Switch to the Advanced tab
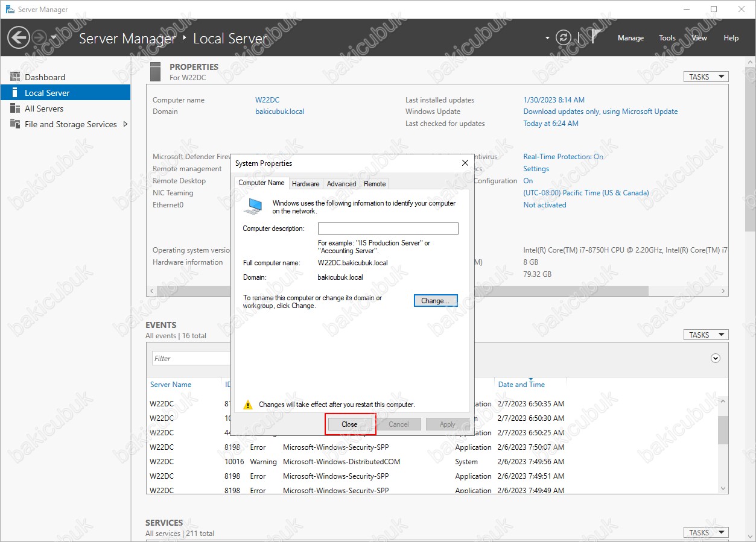 tap(341, 184)
